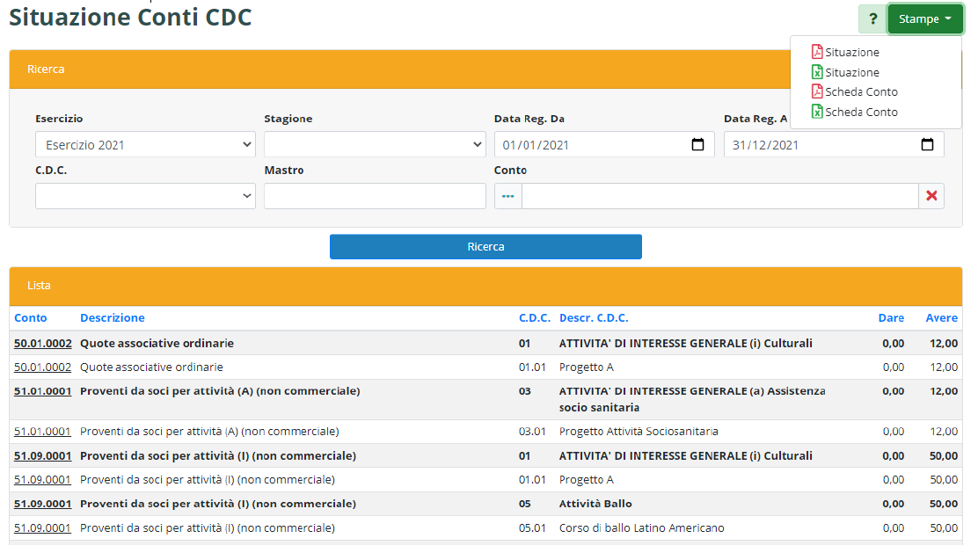This screenshot has width=978, height=560.
Task: Open the C.D.C. dropdown
Action: pos(145,196)
